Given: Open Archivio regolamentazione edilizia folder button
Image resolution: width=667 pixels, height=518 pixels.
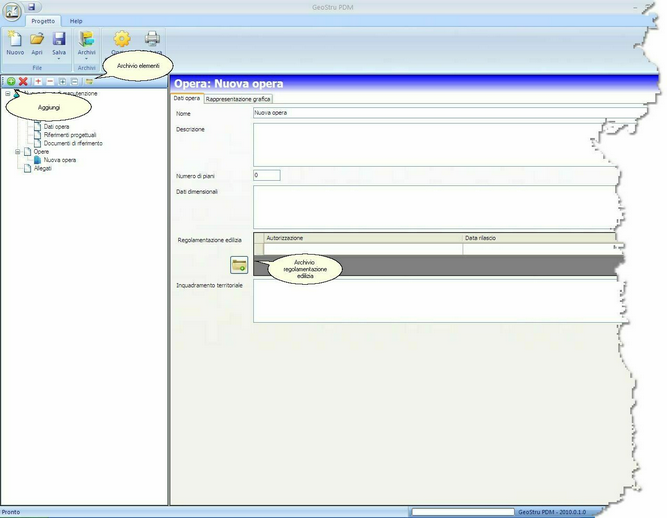Looking at the screenshot, I should [239, 265].
